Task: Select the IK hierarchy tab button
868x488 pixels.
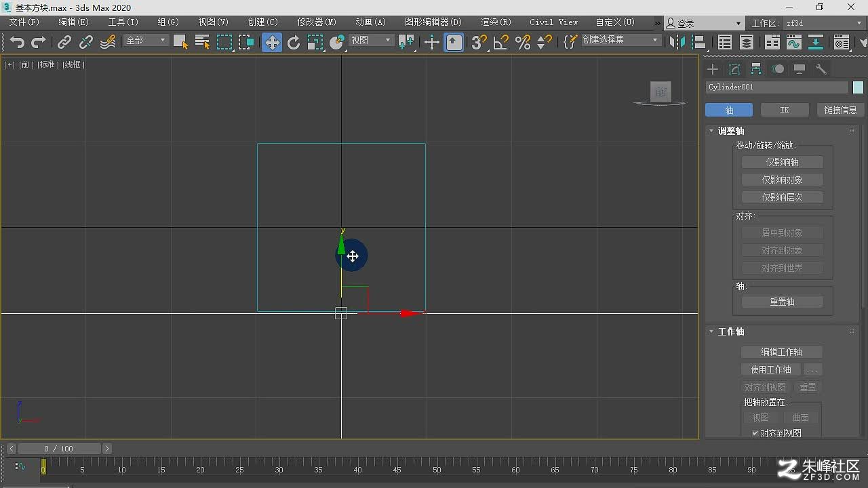Action: [x=785, y=110]
